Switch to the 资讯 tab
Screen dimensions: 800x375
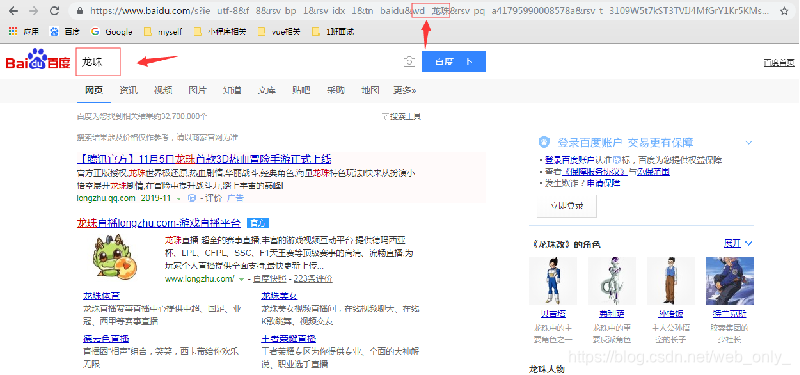(129, 90)
